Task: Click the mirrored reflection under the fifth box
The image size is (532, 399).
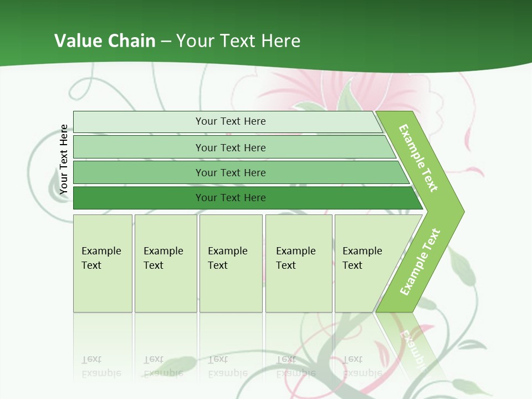Action: point(355,355)
